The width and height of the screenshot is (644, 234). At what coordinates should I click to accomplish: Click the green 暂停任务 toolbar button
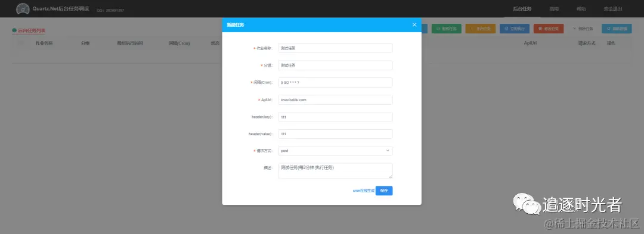(447, 29)
